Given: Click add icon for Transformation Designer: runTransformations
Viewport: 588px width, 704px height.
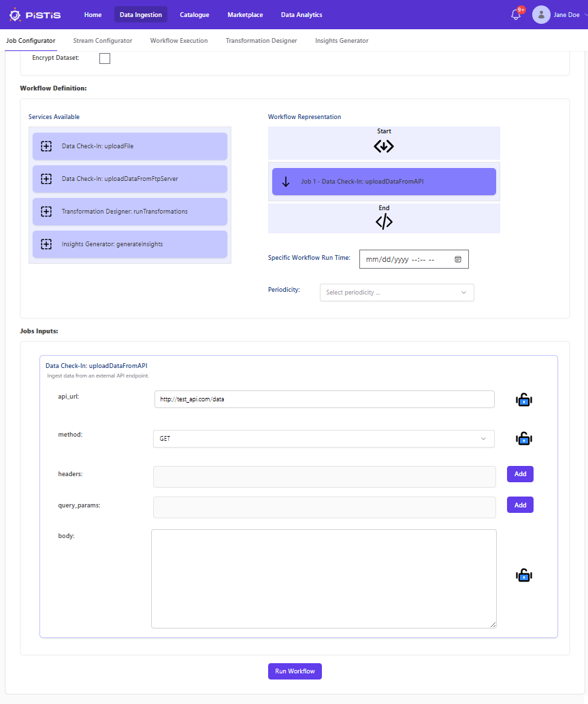Looking at the screenshot, I should pyautogui.click(x=46, y=212).
